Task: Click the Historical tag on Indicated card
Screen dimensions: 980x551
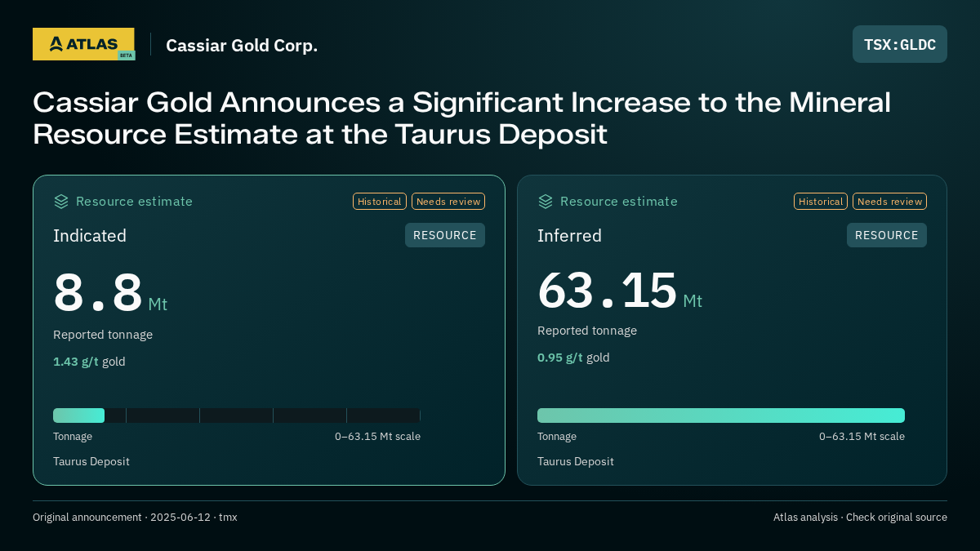Action: click(380, 202)
